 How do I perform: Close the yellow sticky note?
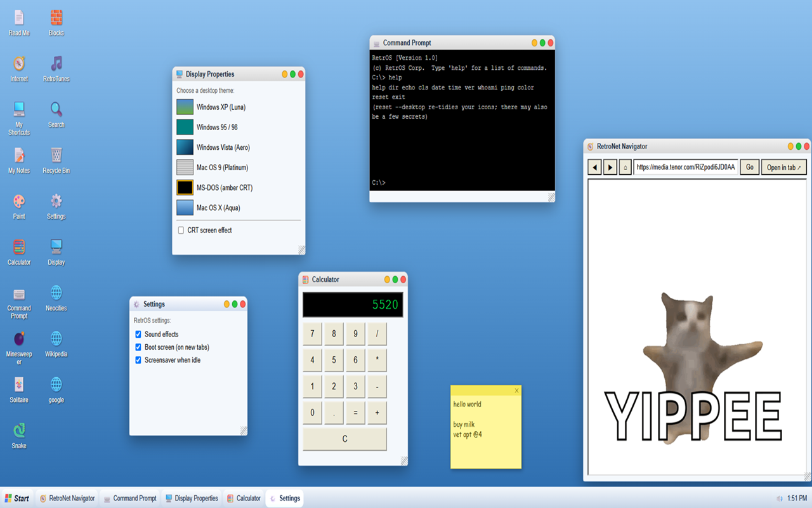(516, 391)
